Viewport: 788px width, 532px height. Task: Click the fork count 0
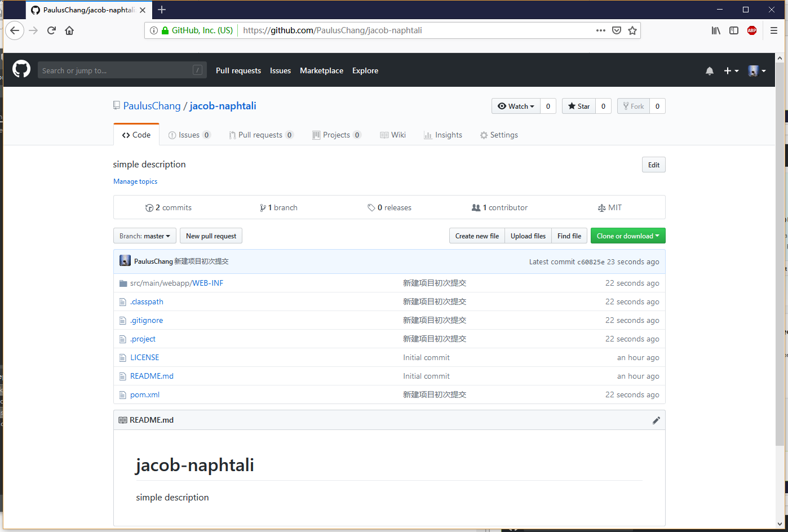click(657, 106)
